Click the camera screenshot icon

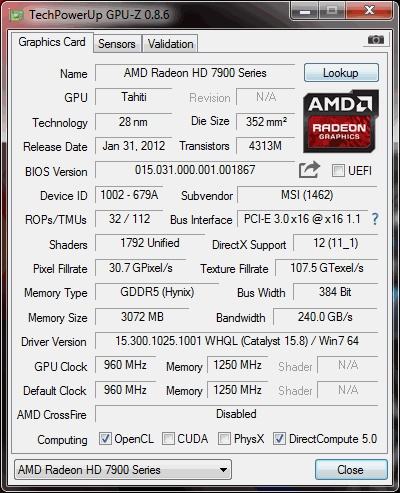376,40
